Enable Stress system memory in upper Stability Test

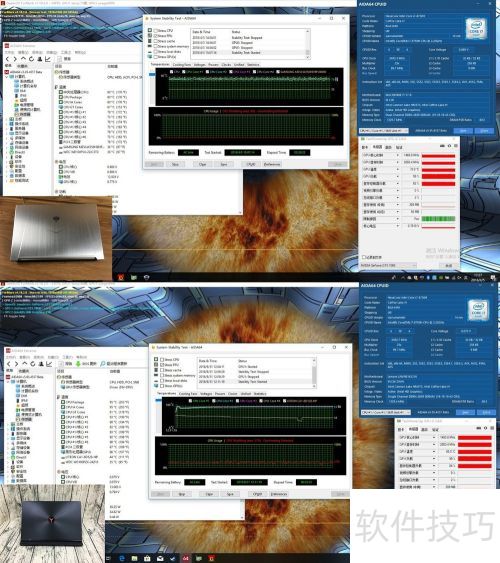tap(156, 46)
